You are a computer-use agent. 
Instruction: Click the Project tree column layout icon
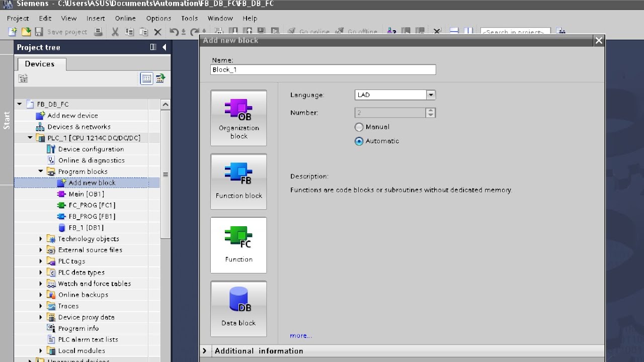pos(153,47)
